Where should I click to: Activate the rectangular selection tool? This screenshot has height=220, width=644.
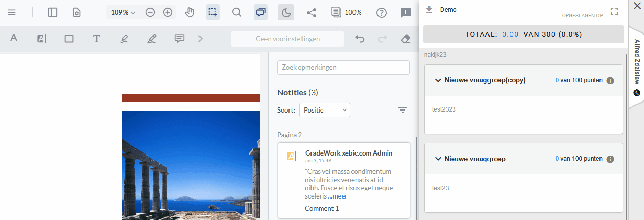coord(213,12)
